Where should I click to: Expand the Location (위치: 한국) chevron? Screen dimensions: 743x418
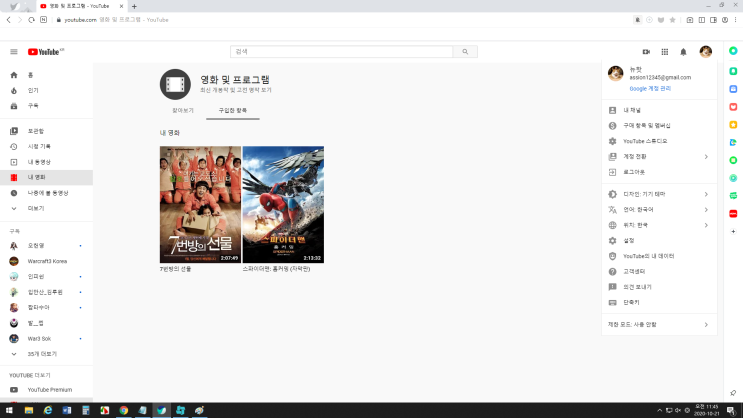pos(706,225)
